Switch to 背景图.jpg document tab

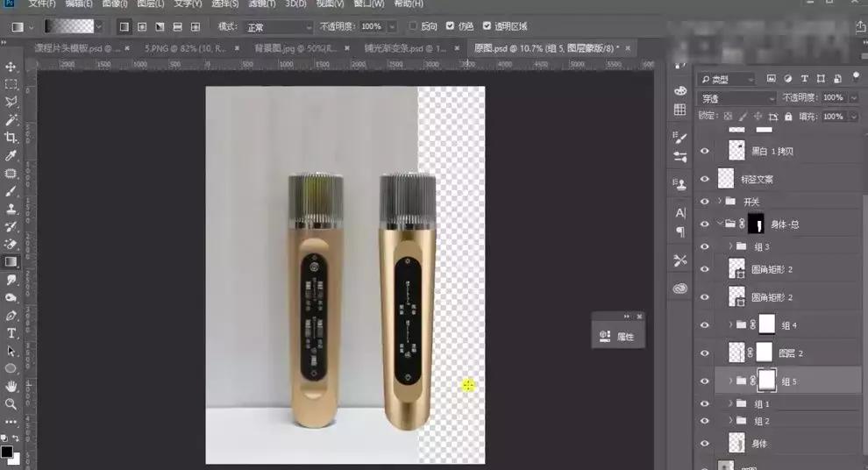(x=295, y=49)
